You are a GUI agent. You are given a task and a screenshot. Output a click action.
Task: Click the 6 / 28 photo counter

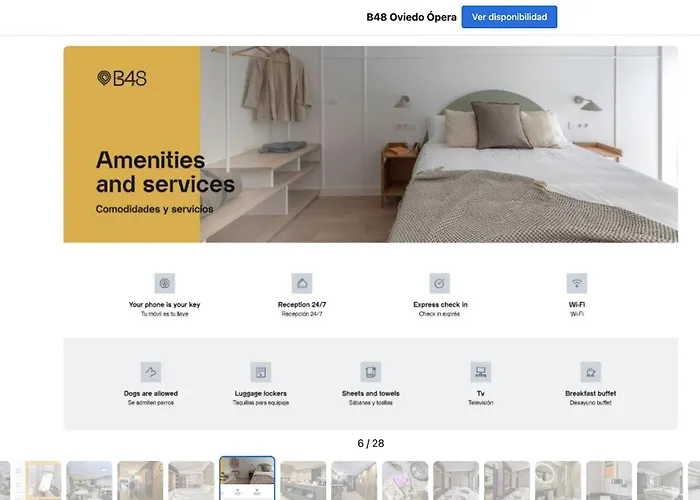[371, 443]
